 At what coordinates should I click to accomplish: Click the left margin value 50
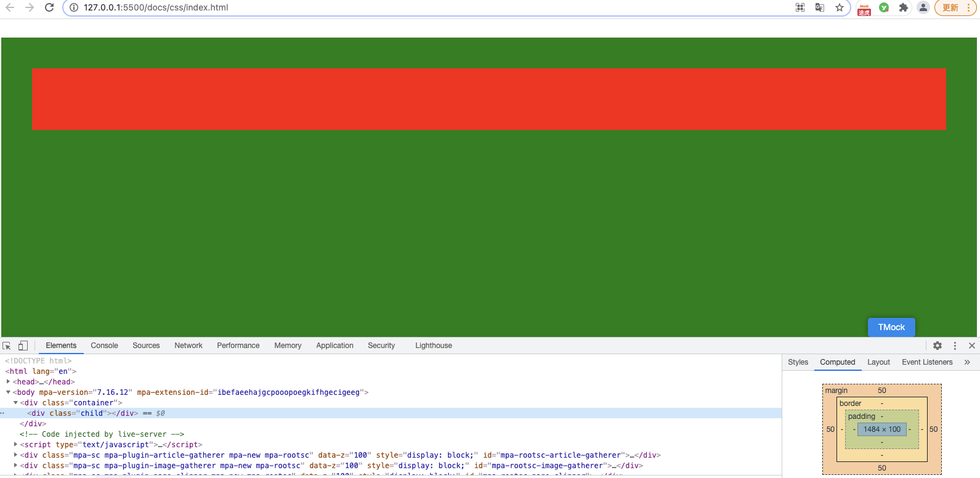830,429
